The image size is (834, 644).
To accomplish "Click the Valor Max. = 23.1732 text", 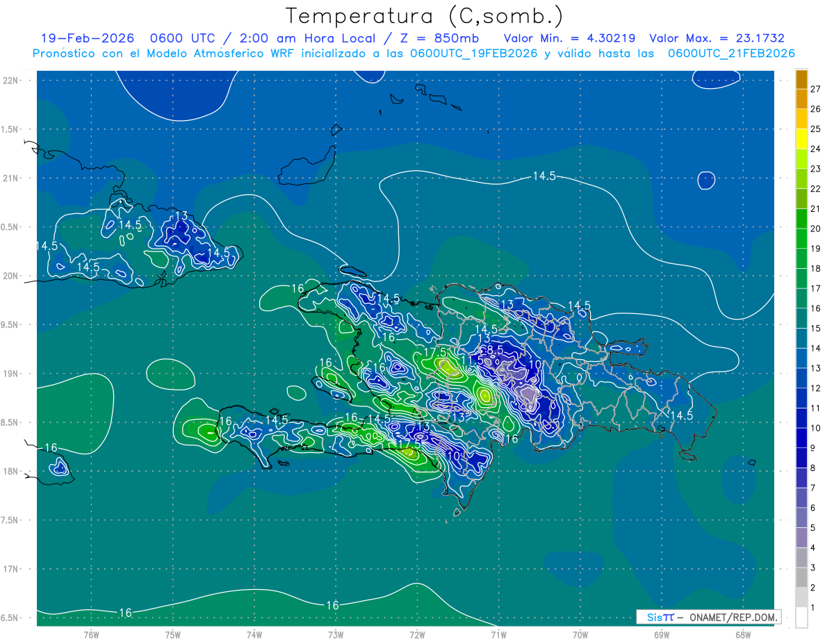I will 717,39.
